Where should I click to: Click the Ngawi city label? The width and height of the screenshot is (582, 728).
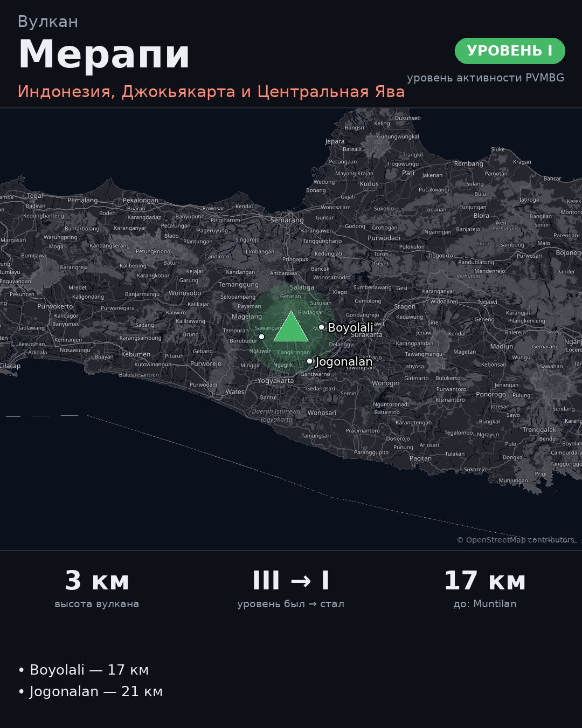click(488, 302)
